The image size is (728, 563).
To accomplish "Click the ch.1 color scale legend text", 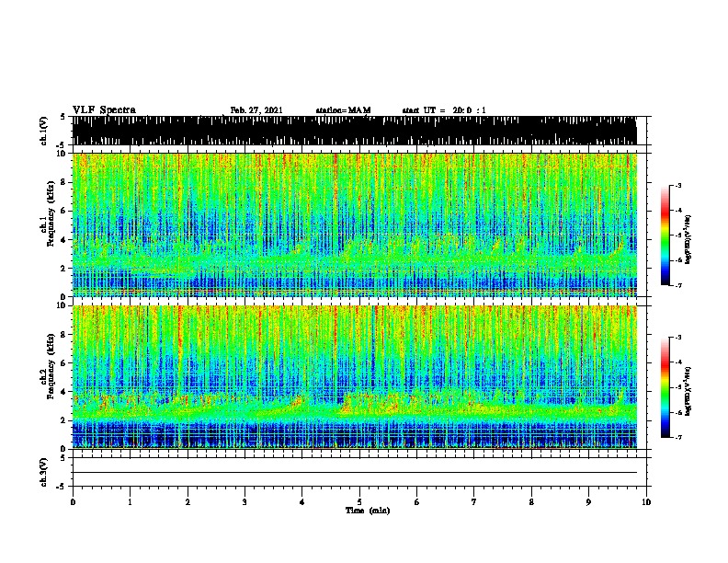I will 688,239.
